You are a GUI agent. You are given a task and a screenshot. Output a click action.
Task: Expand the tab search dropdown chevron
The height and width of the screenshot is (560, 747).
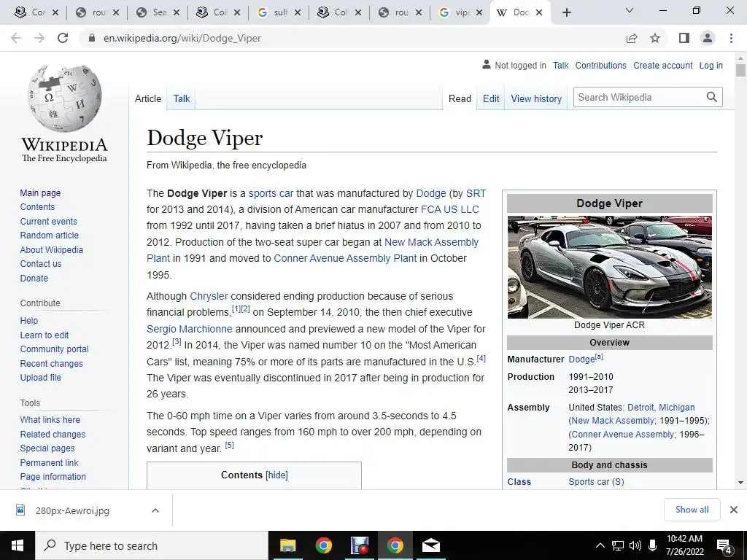[x=630, y=10]
